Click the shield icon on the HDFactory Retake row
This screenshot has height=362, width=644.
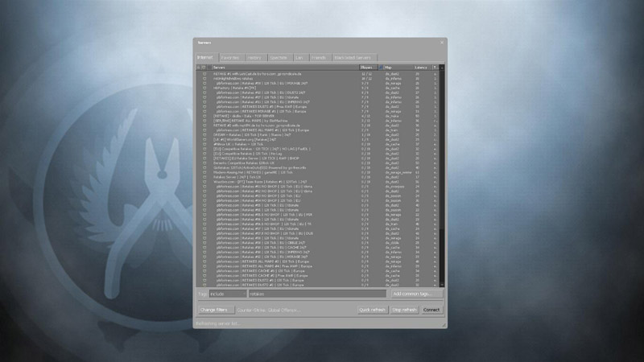tap(204, 88)
